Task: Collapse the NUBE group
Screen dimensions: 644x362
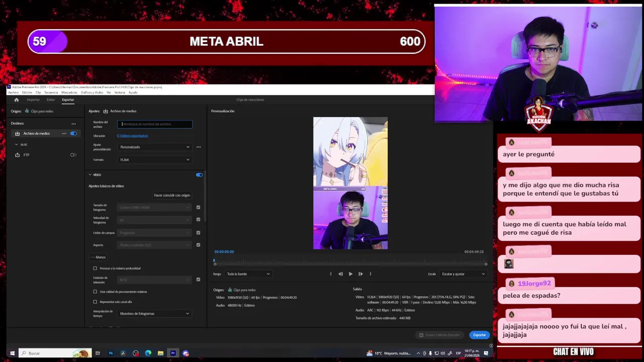Action: [16, 145]
